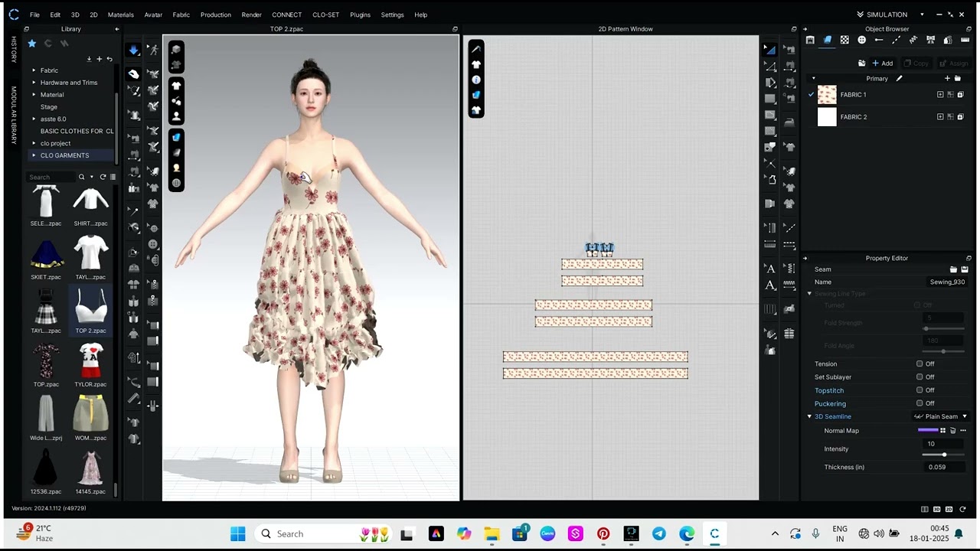Image resolution: width=980 pixels, height=551 pixels.
Task: Open Pinterest from the Windows taskbar
Action: tap(603, 534)
